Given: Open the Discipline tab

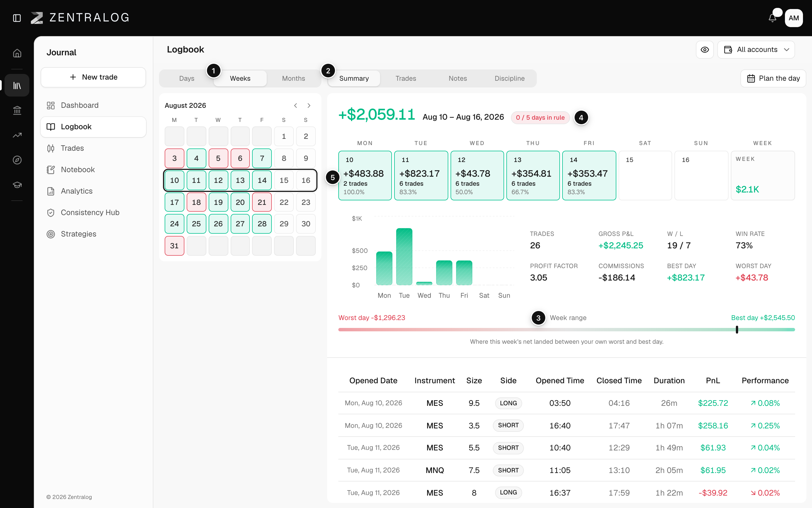Looking at the screenshot, I should [x=509, y=78].
